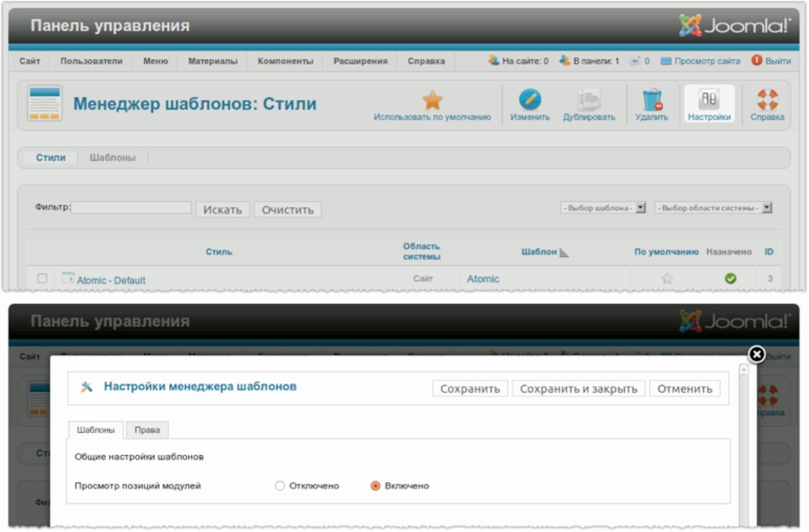Click the star icon to set default style

432,100
